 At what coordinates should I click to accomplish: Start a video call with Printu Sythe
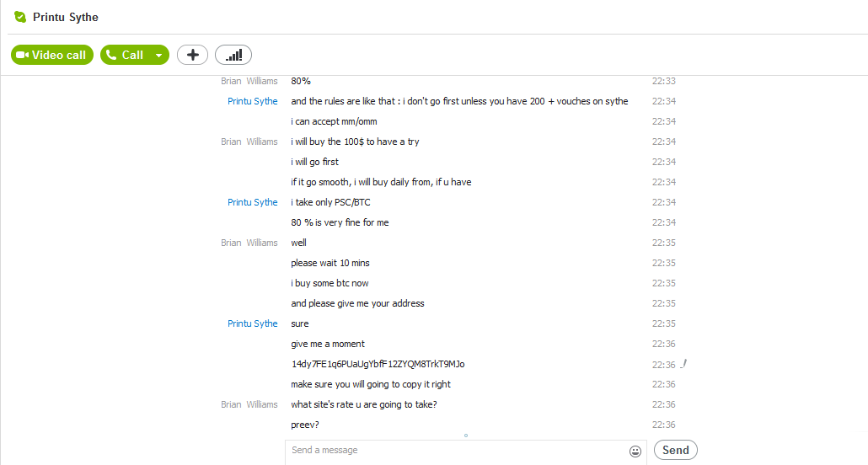(52, 55)
